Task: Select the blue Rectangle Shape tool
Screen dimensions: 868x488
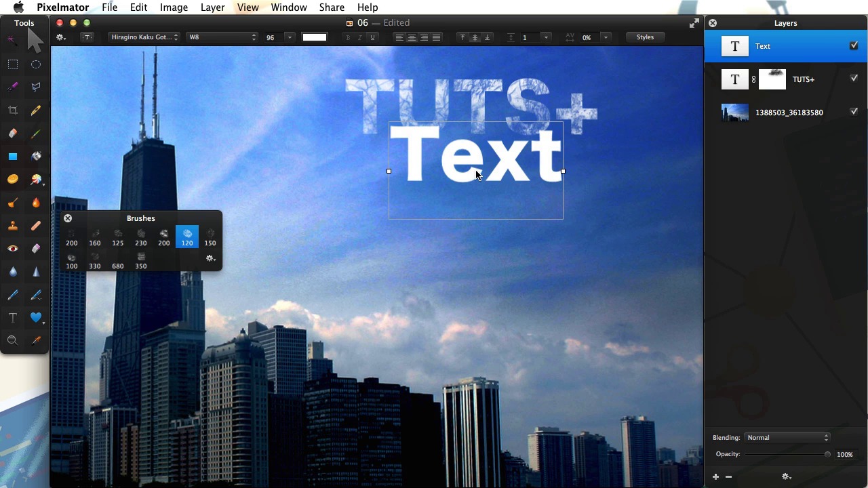Action: pos(12,157)
